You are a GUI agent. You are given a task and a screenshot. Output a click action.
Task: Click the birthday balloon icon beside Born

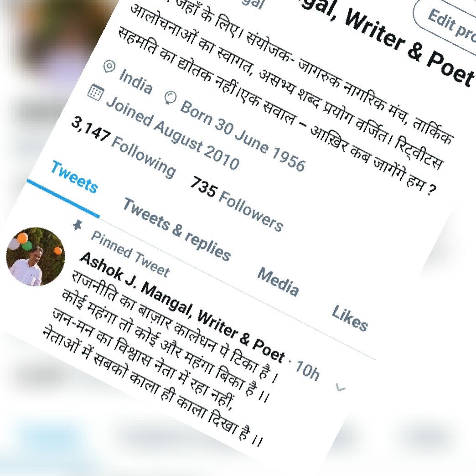pyautogui.click(x=171, y=98)
